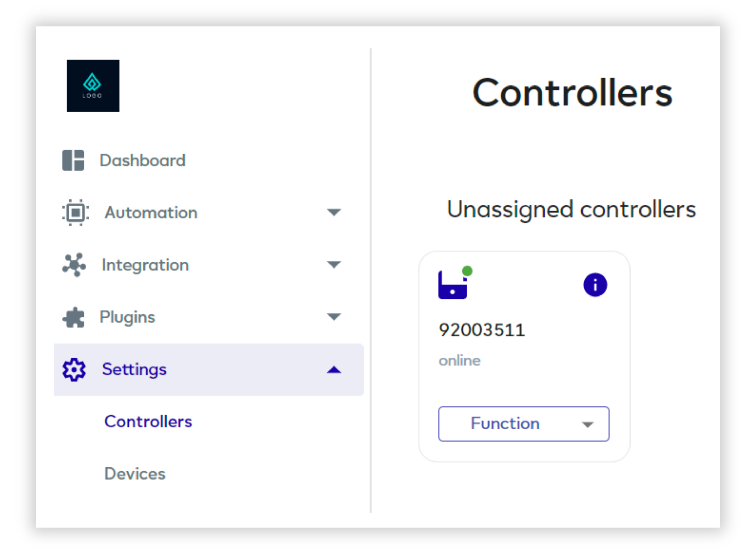Click the Plugins menu label

[127, 317]
